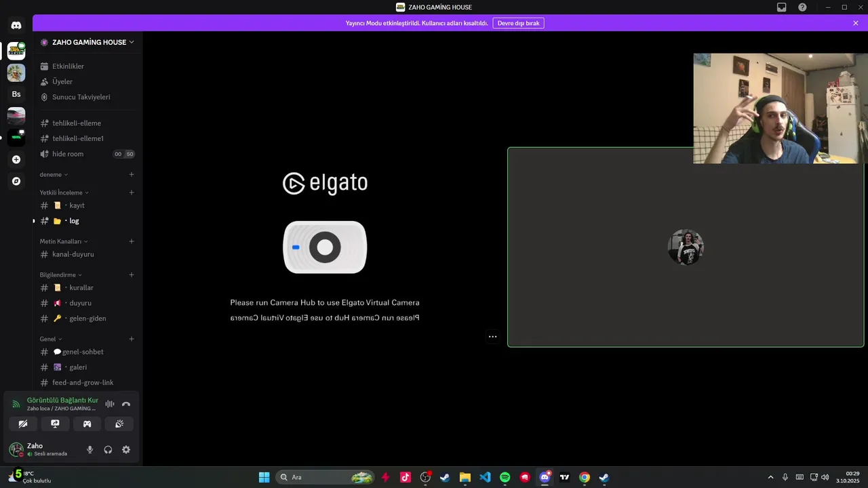Open the inbox icon in title bar
The width and height of the screenshot is (868, 488).
(782, 7)
